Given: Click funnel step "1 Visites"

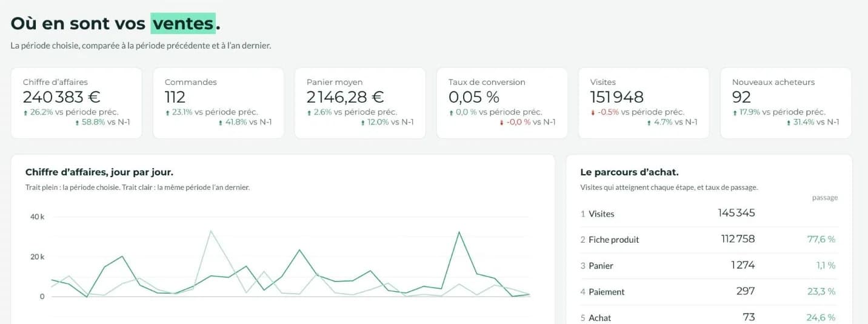Looking at the screenshot, I should click(x=597, y=214).
